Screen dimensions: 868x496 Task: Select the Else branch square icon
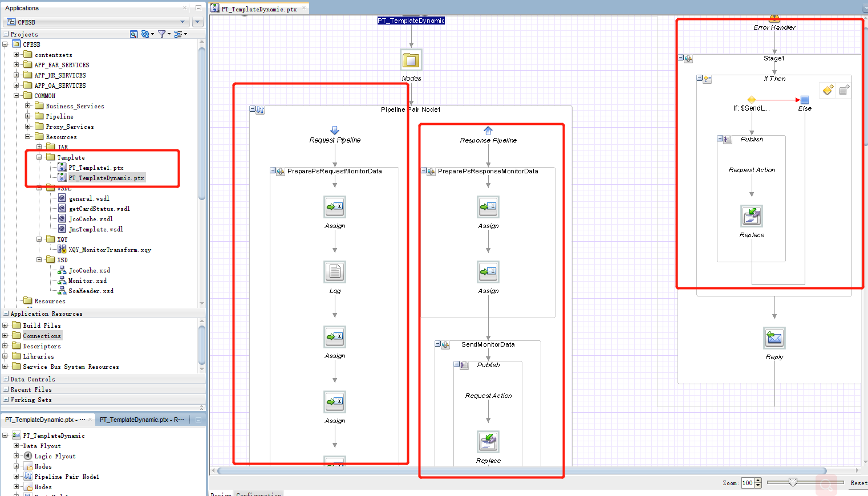pos(805,100)
